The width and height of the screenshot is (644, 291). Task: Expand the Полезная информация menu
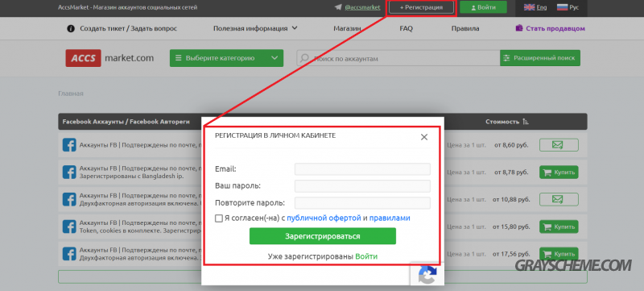255,28
